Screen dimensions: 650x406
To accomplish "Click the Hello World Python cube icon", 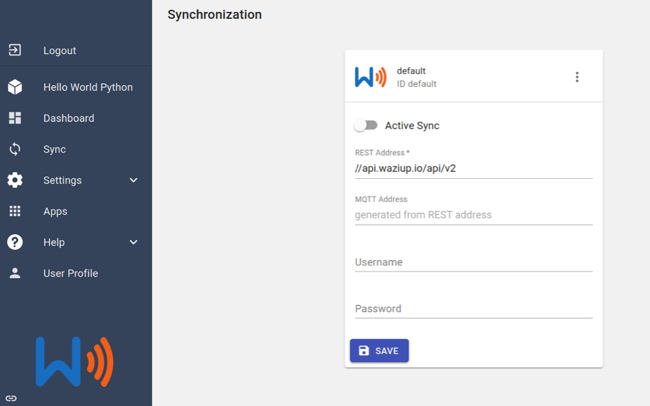I will click(x=15, y=87).
